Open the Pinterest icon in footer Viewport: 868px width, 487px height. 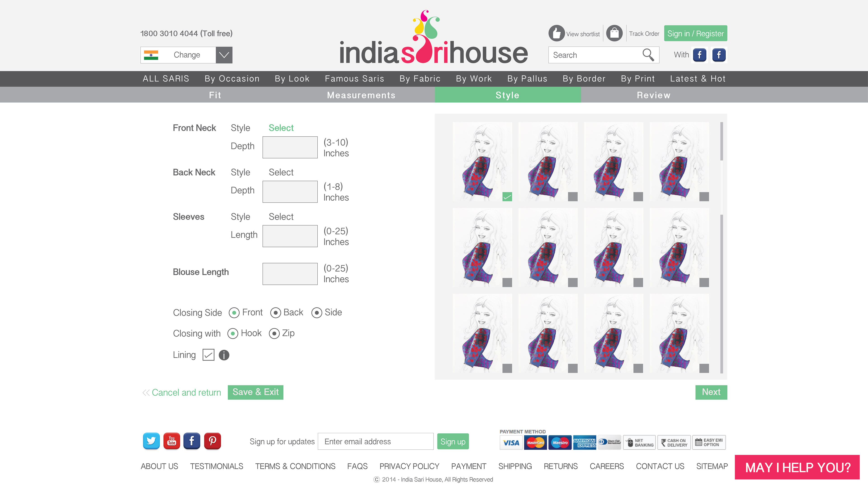point(212,441)
